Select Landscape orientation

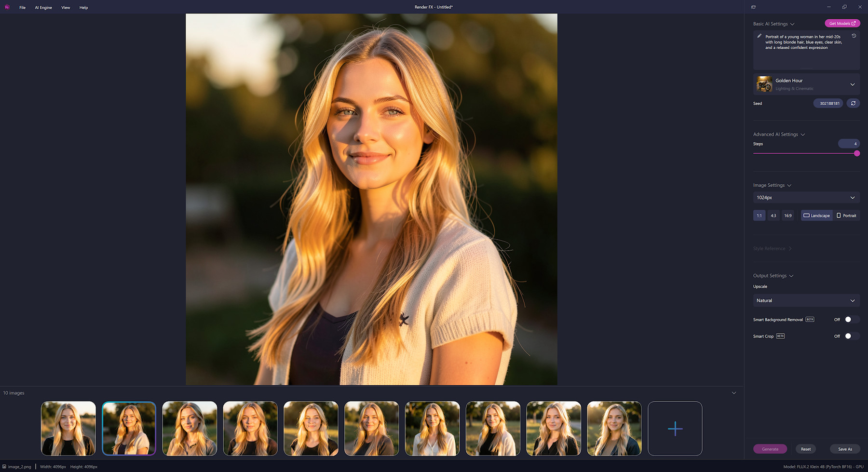(816, 216)
